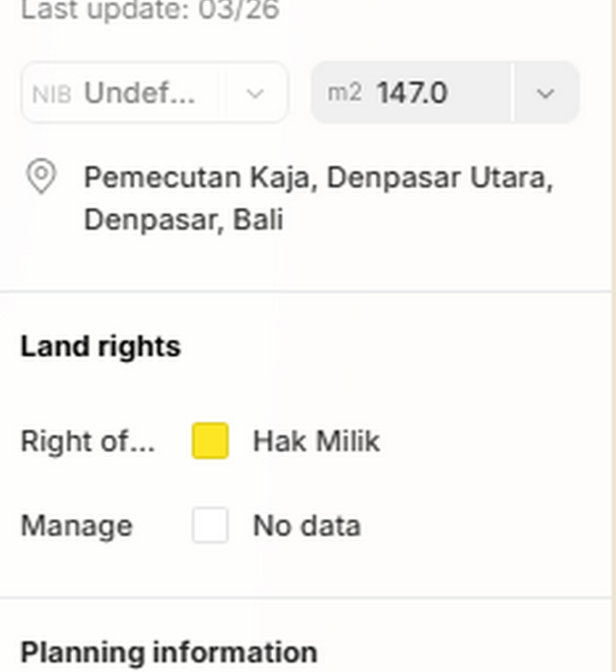616x672 pixels.
Task: Click the NIB prefix label
Action: click(51, 93)
